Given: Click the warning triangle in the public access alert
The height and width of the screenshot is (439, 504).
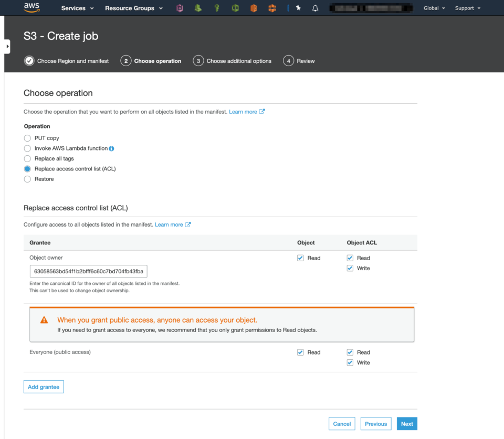Looking at the screenshot, I should tap(44, 319).
